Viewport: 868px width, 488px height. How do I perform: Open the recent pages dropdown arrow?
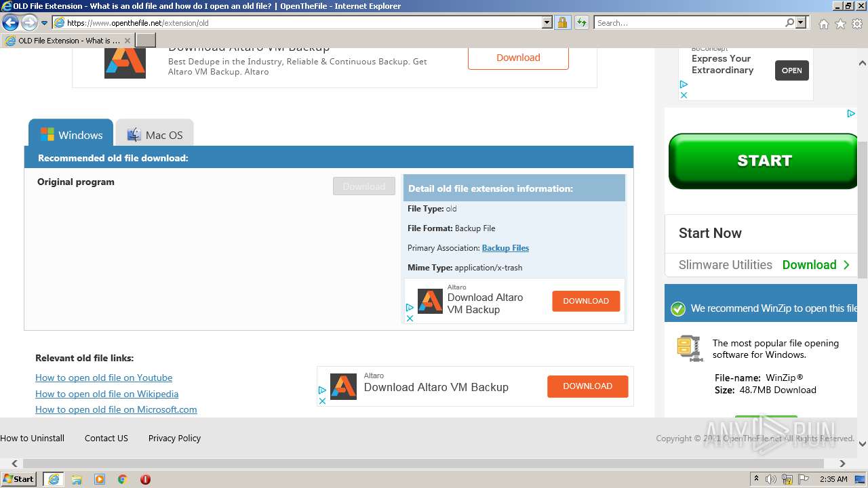tap(45, 23)
